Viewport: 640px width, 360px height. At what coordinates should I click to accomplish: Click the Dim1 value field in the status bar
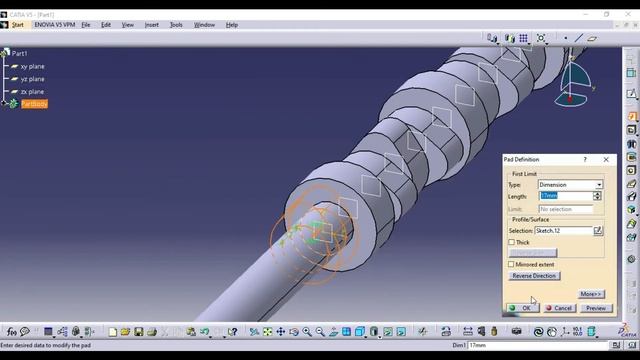(x=538, y=345)
